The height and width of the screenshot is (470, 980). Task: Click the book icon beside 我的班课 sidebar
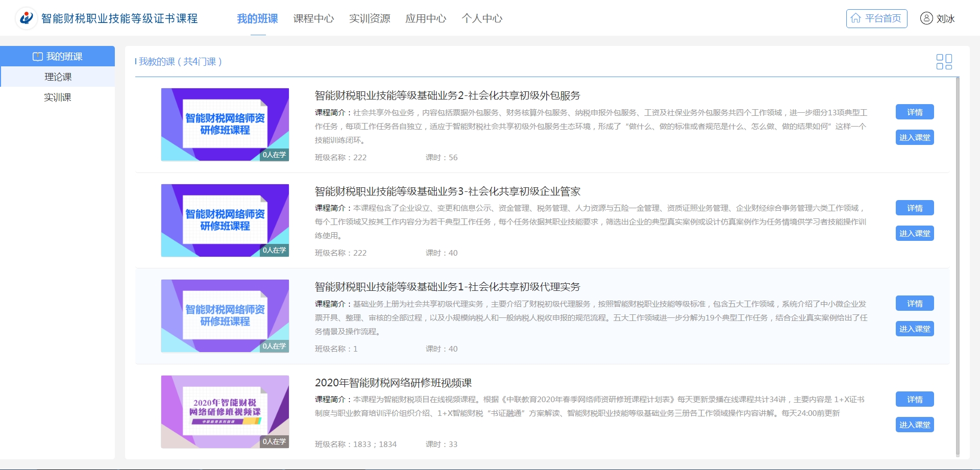(37, 57)
